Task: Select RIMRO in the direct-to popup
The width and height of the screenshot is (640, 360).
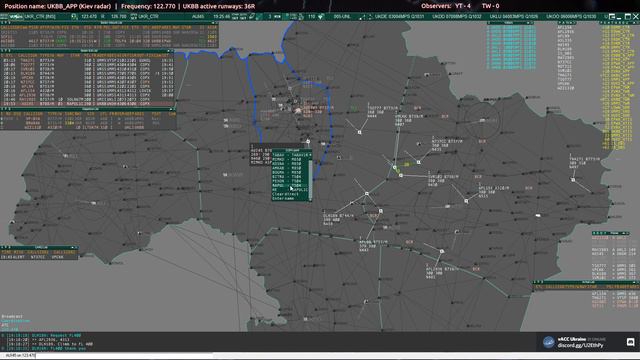Action: (x=290, y=159)
